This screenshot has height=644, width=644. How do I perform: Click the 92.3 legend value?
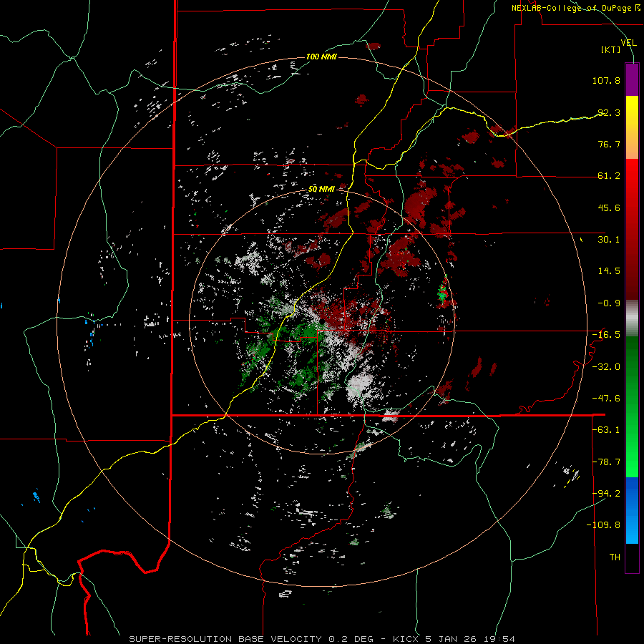tap(609, 112)
